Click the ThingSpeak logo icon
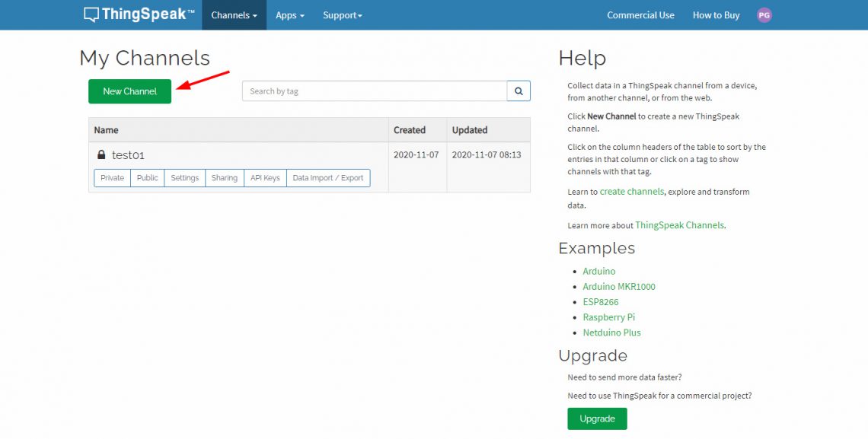 (x=91, y=14)
